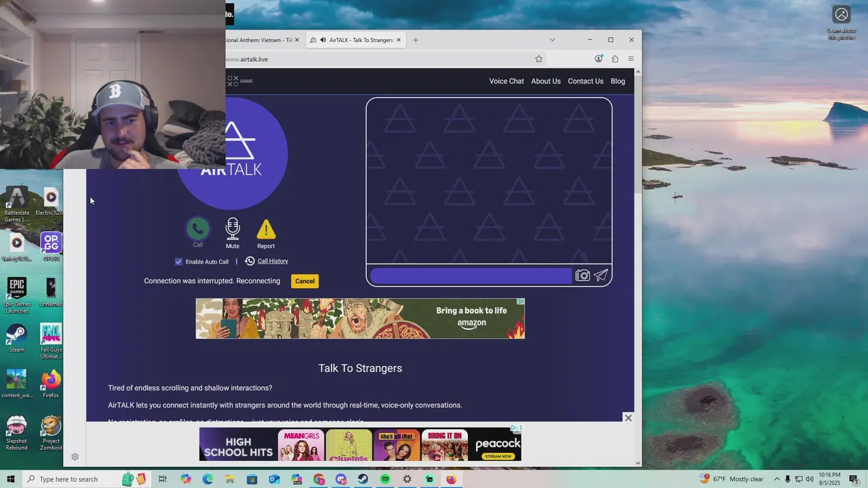Click the camera icon in chat box
The height and width of the screenshot is (488, 868).
[x=583, y=275]
